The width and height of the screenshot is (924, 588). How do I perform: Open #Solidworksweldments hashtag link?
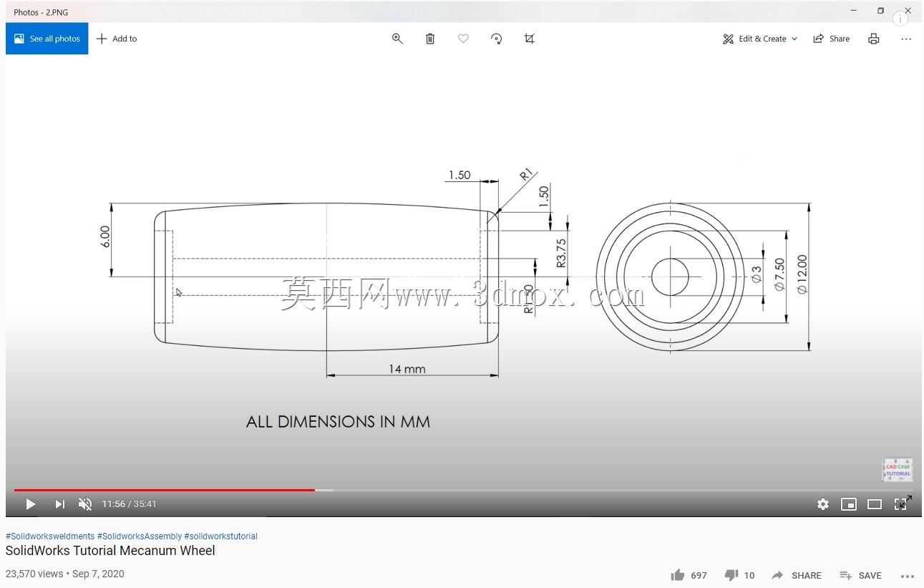[x=50, y=536]
